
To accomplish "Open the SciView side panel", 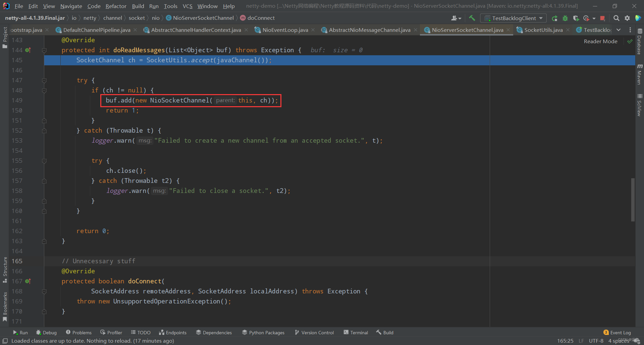I will [x=640, y=105].
